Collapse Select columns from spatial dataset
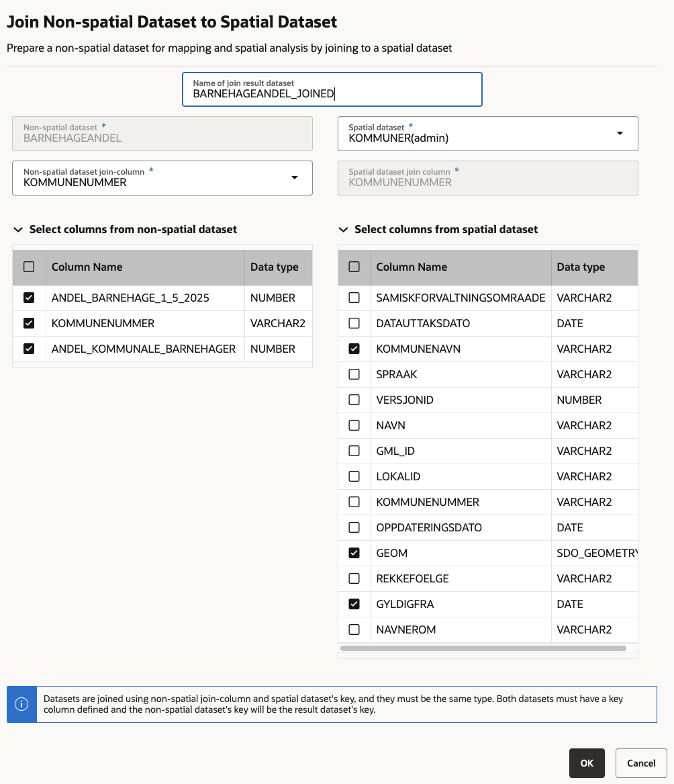Image resolution: width=674 pixels, height=784 pixels. [343, 230]
